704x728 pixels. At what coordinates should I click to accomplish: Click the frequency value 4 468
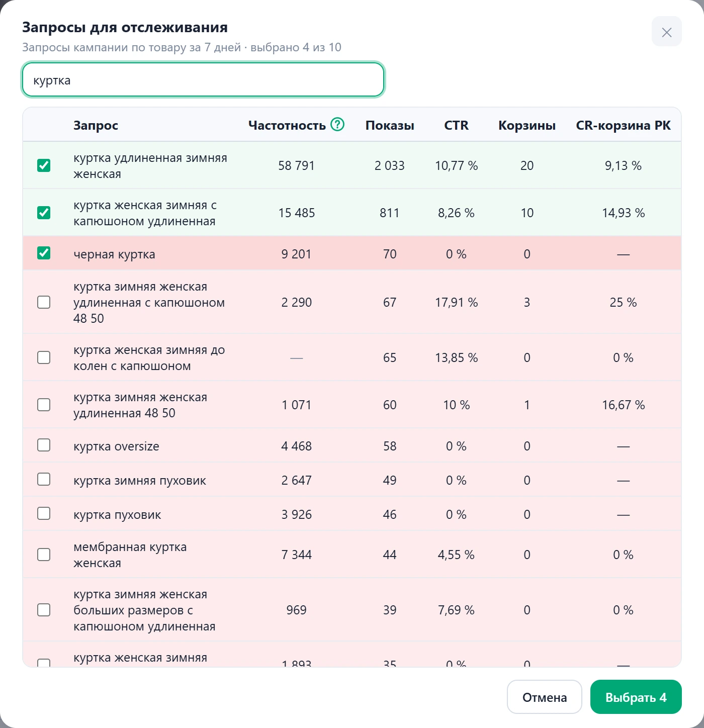pyautogui.click(x=297, y=446)
